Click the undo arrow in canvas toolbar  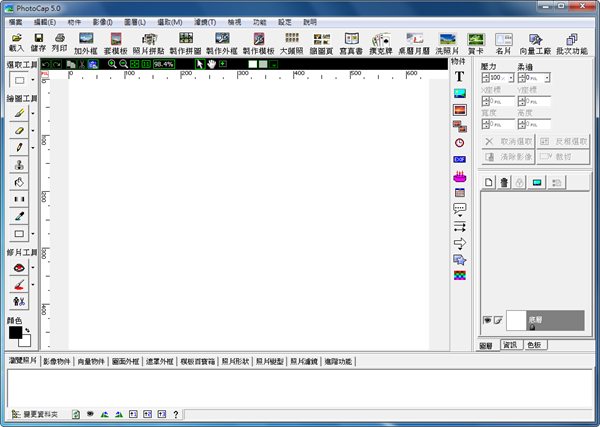coord(46,64)
